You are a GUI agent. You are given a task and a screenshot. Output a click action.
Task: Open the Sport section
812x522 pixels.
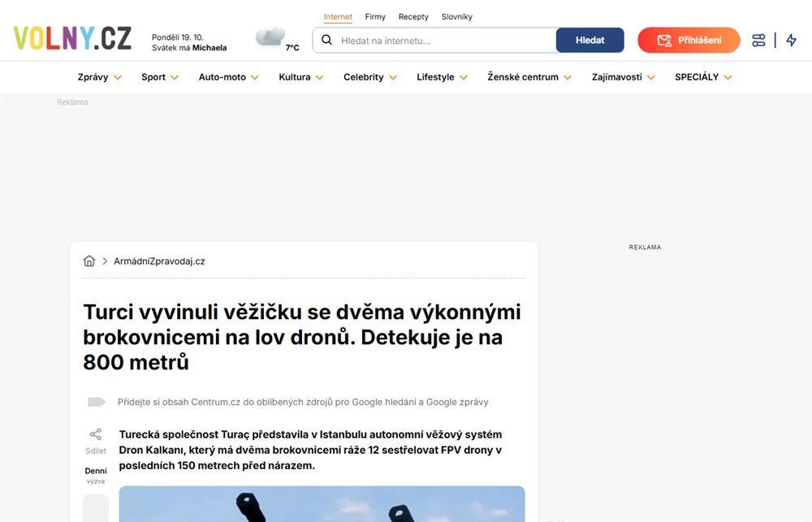coord(153,77)
